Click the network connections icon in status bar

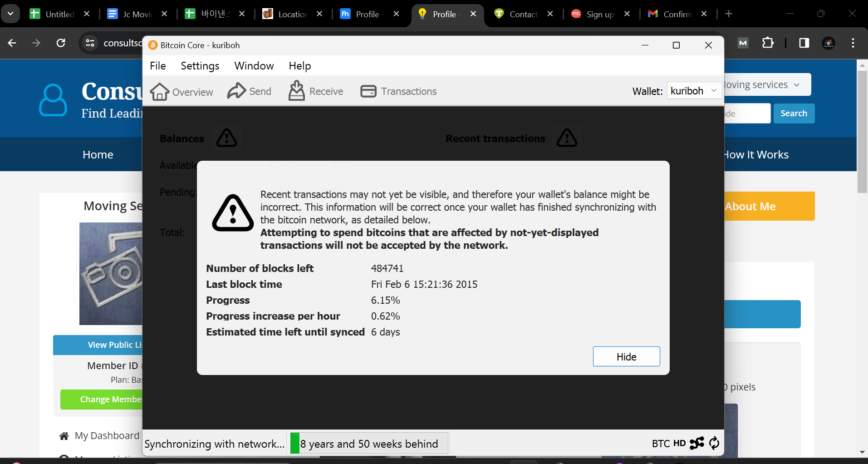(696, 443)
